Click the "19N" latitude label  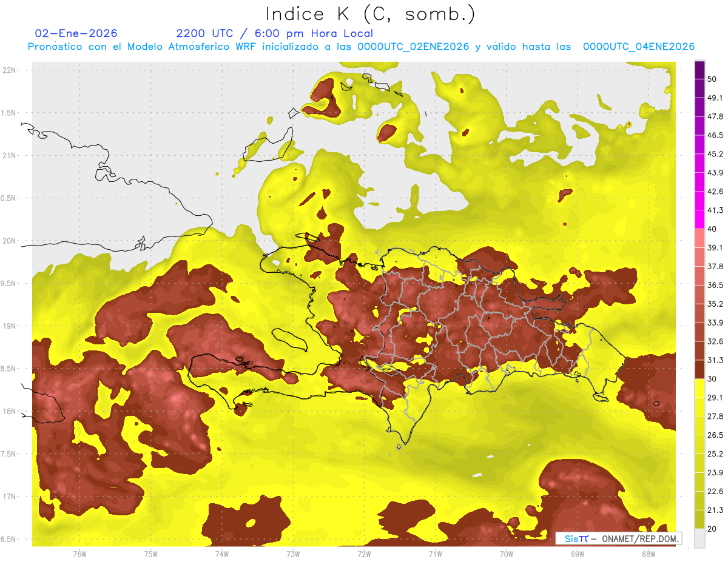10,326
